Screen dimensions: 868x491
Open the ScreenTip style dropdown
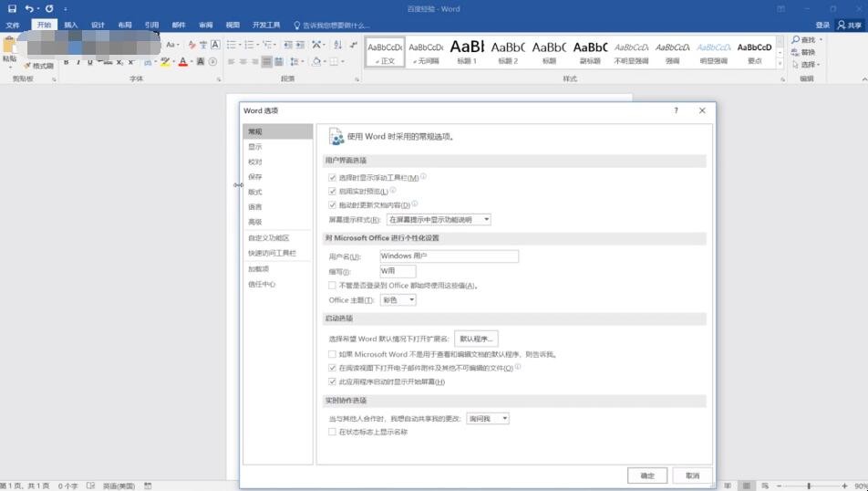[x=439, y=220]
